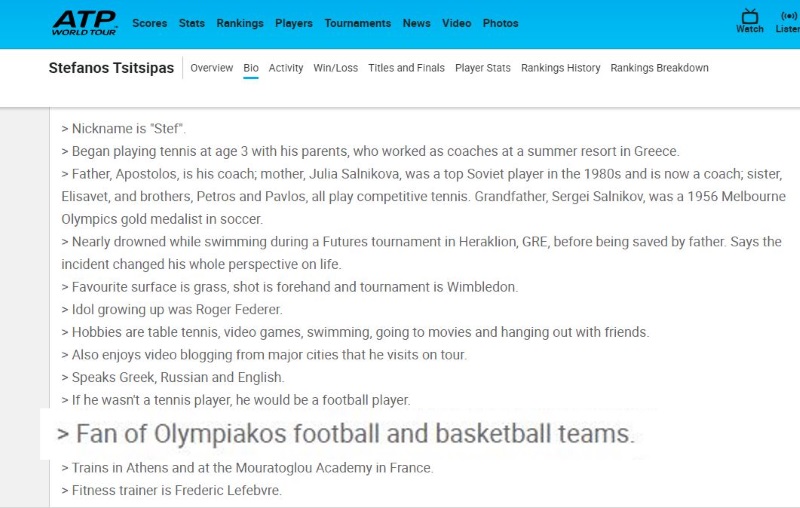View the Player Stats tab

483,68
